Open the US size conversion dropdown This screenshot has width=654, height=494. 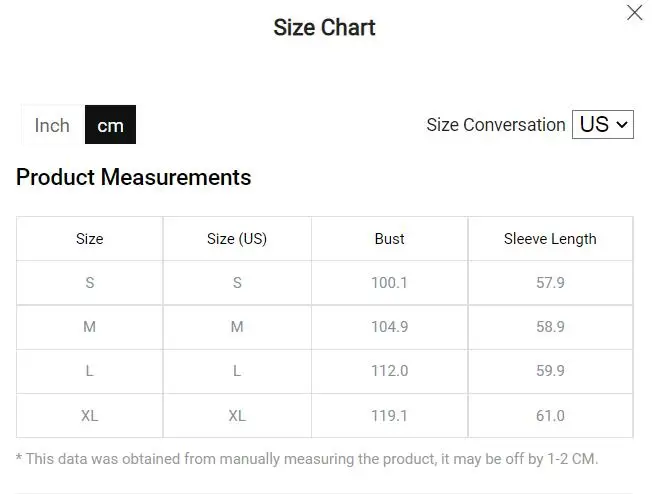(603, 124)
